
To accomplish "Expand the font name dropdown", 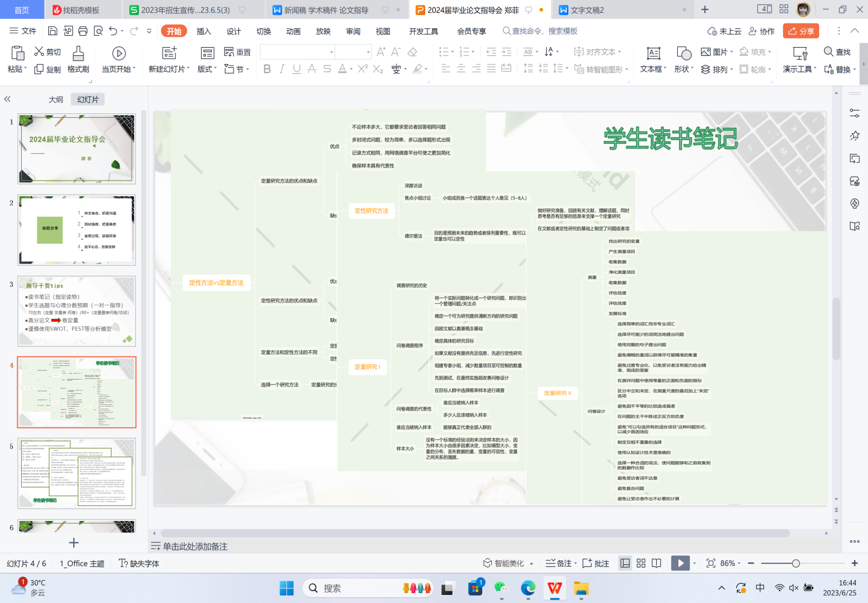I will tap(332, 53).
